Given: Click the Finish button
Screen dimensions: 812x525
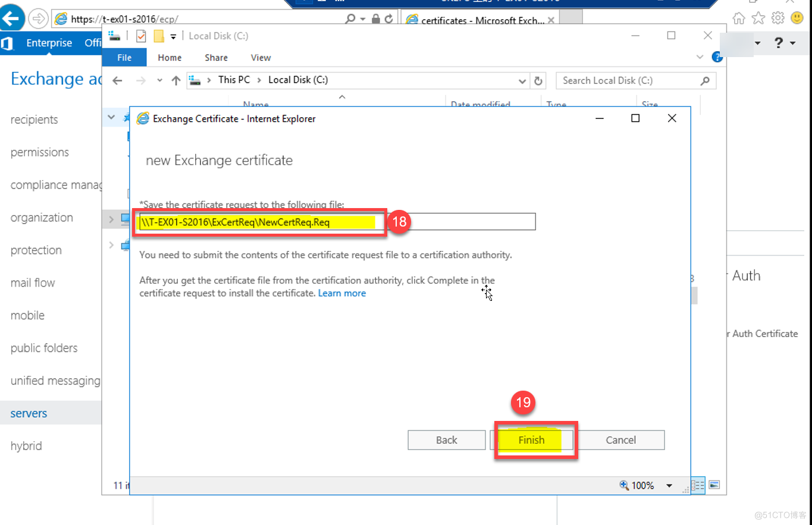Looking at the screenshot, I should [x=531, y=440].
